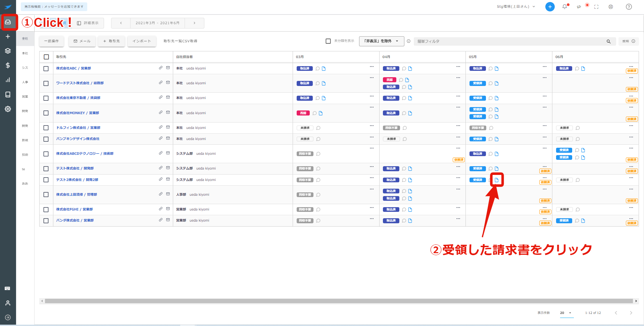Open the ... menu in 株式会社MONKEY 05月 cell

[x=545, y=107]
